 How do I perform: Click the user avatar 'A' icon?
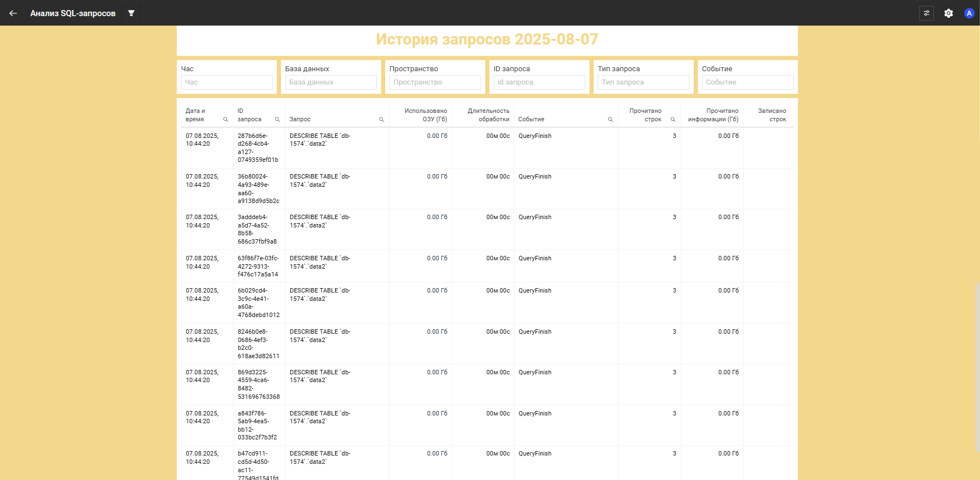969,13
